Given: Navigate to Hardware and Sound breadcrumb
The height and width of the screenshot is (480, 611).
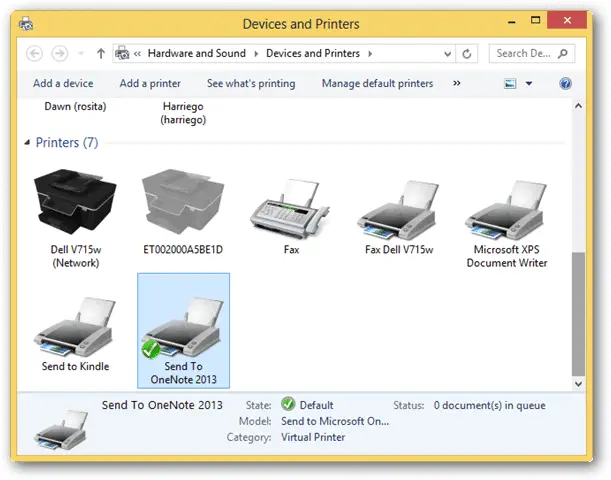Looking at the screenshot, I should click(197, 53).
